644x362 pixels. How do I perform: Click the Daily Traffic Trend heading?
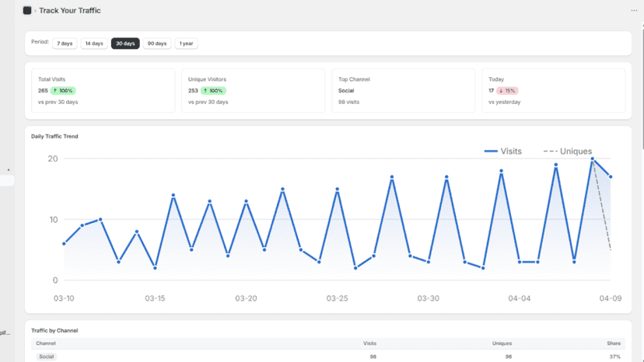click(54, 136)
